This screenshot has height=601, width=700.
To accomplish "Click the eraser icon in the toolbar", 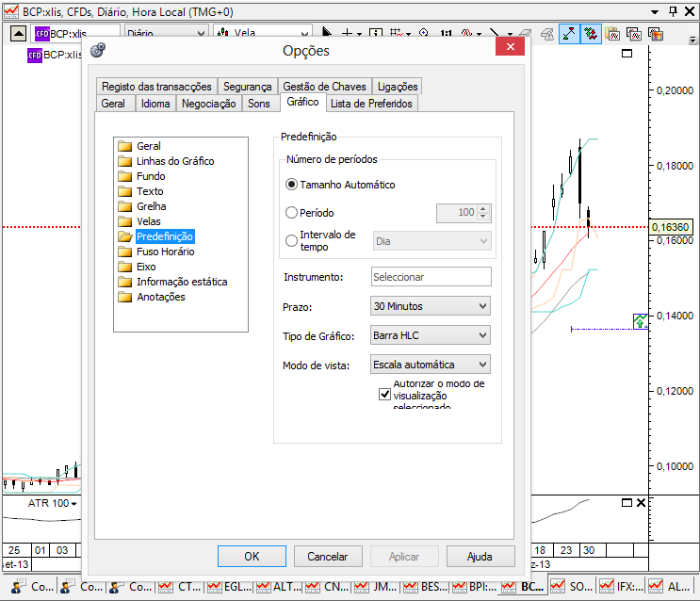I will click(x=525, y=34).
